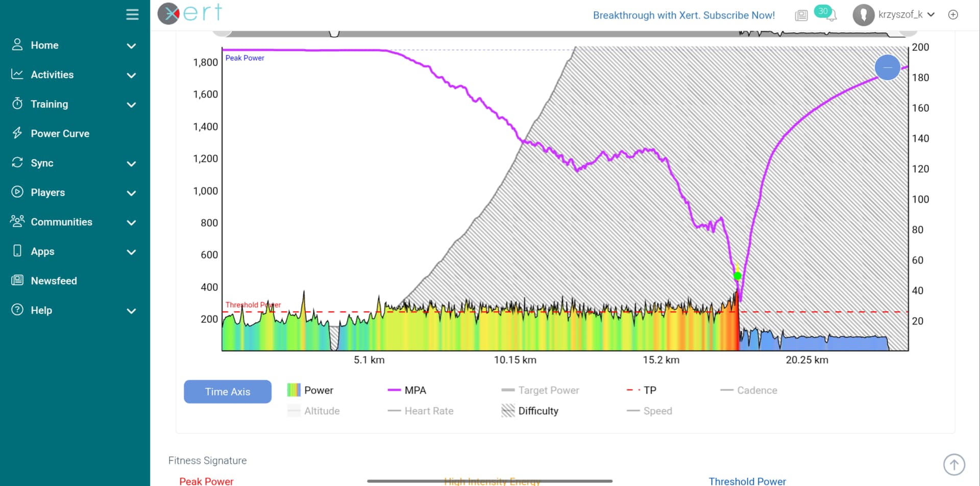
Task: Open the notifications bell icon
Action: pos(831,16)
